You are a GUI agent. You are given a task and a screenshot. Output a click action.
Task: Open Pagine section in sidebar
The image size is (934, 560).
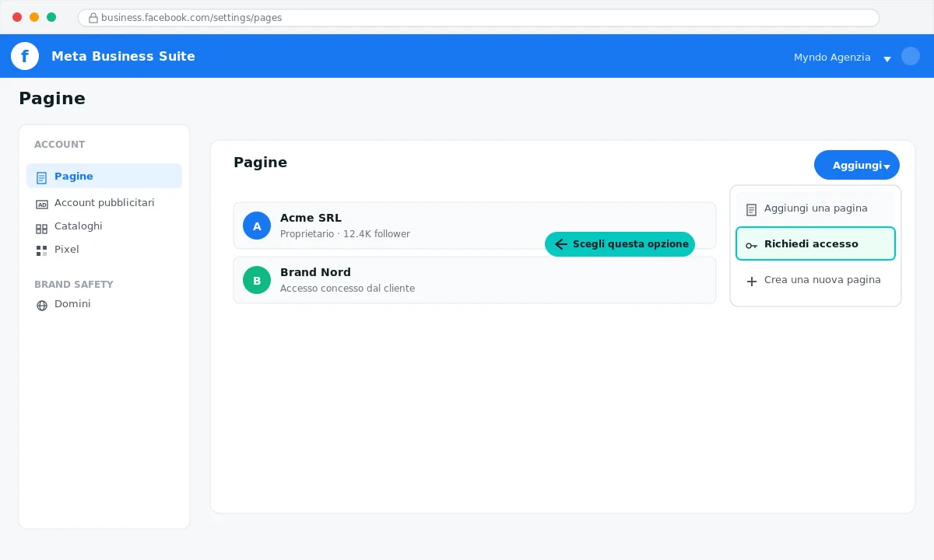(104, 176)
